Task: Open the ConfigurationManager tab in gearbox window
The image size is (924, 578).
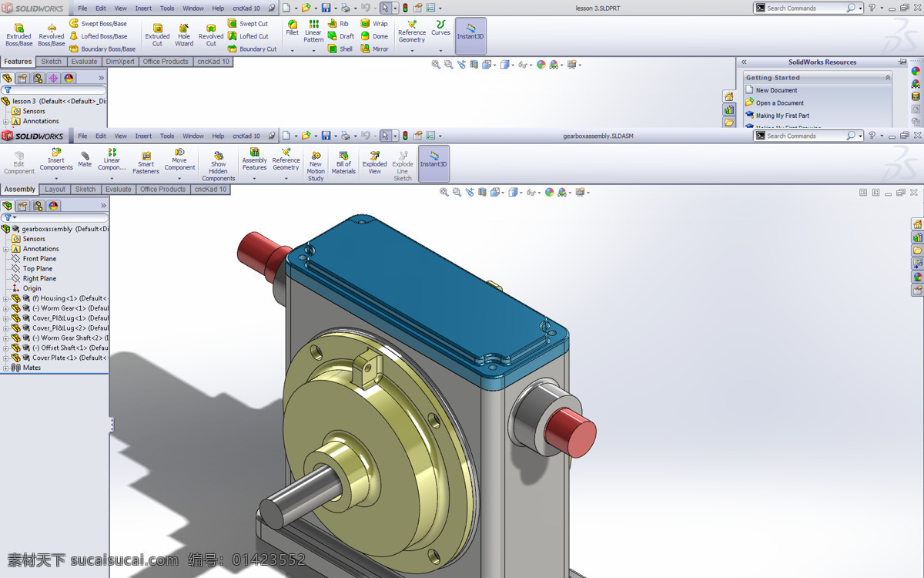Action: click(x=38, y=206)
